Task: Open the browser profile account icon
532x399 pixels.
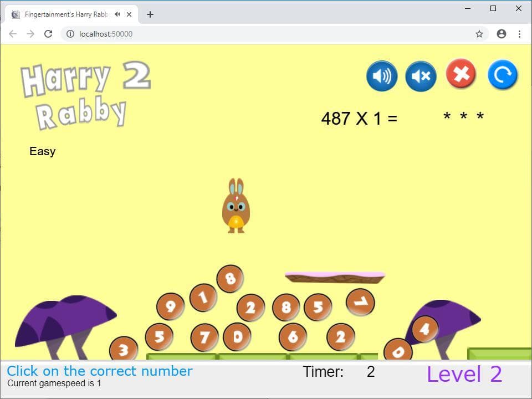Action: pos(501,34)
